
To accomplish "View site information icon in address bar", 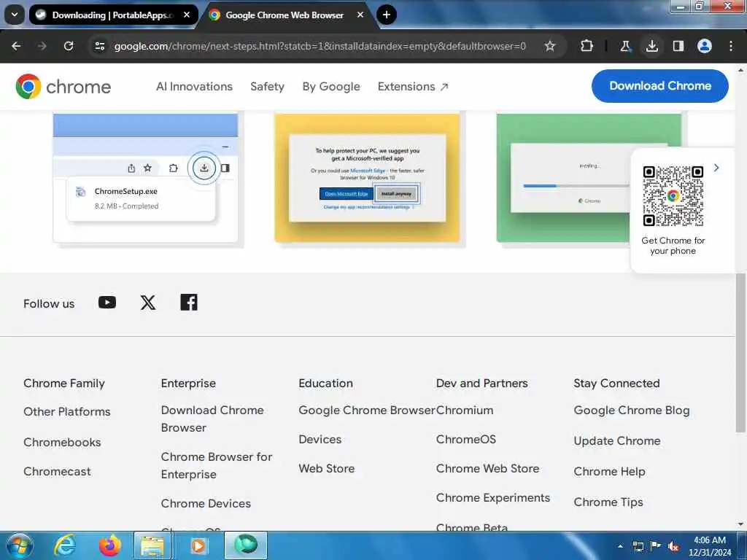I will coord(99,46).
